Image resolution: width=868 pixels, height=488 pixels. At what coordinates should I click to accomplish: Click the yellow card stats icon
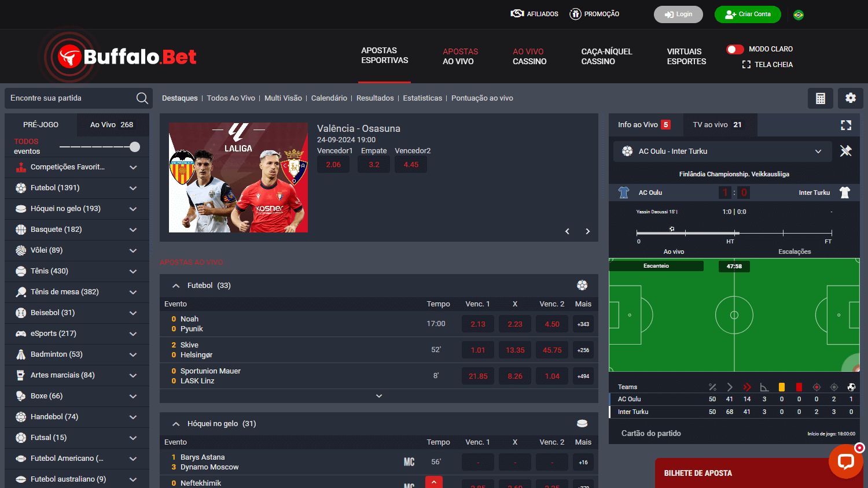tap(782, 387)
